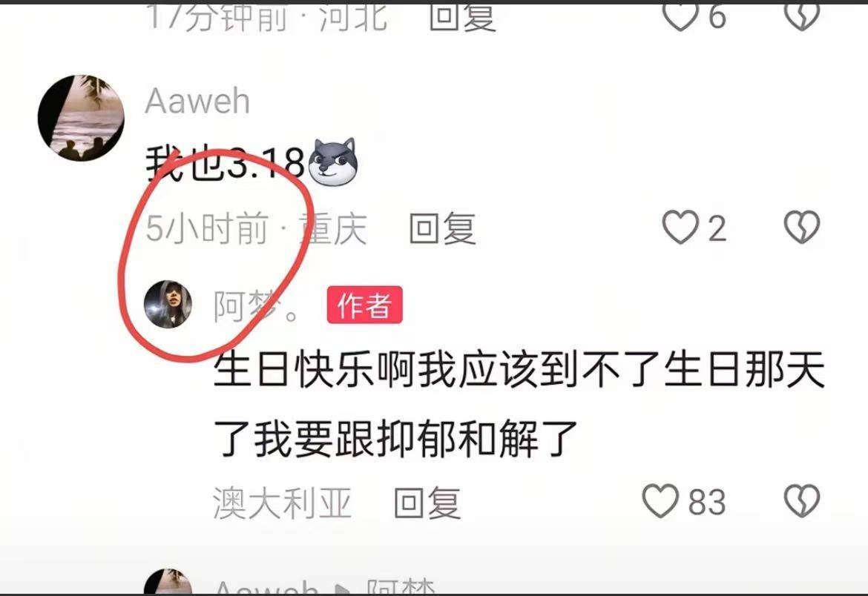Viewport: 868px width, 596px height.
Task: Open 阿梦's small profile avatar
Action: [x=168, y=305]
